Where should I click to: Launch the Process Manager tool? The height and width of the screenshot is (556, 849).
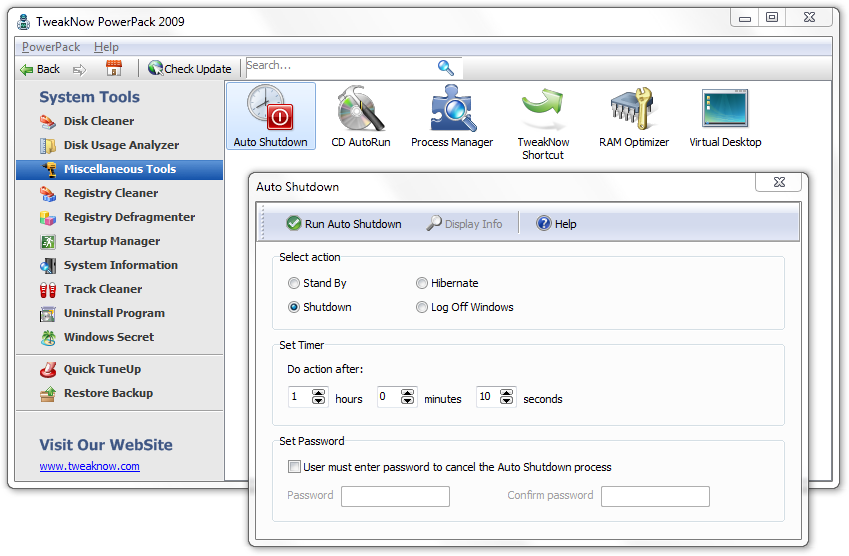pyautogui.click(x=452, y=116)
